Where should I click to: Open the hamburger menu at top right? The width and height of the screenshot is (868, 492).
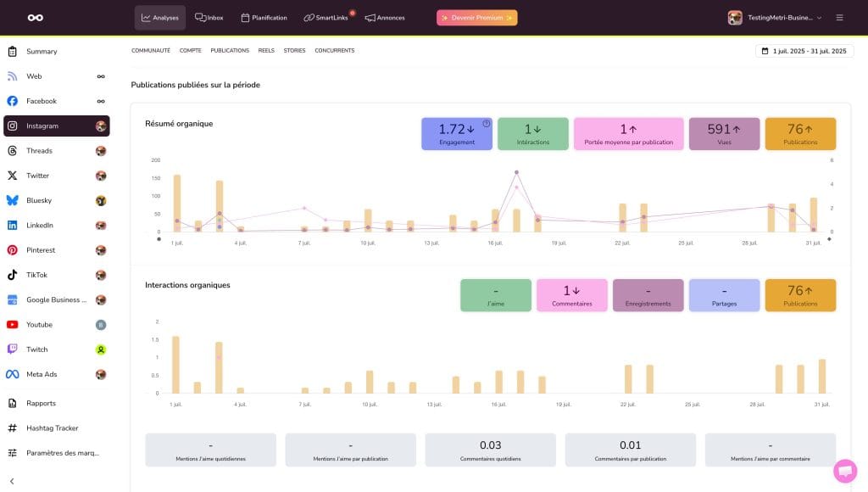(x=839, y=18)
